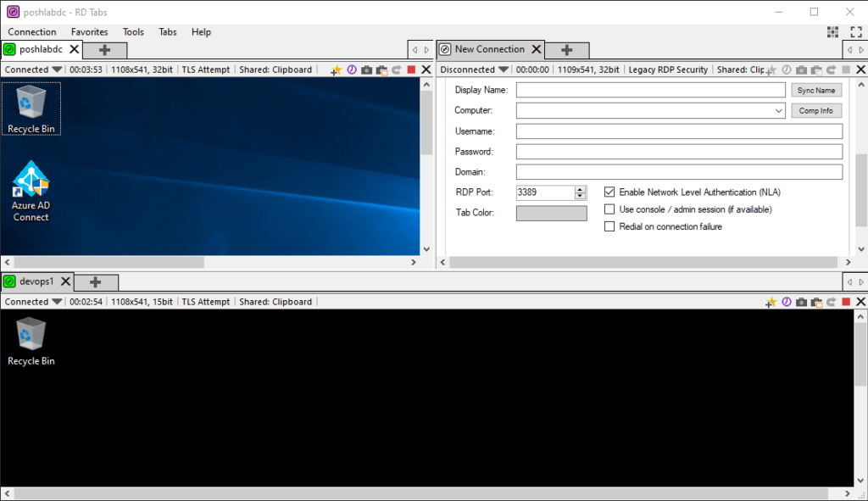
Task: Open the Tools menu
Action: [x=133, y=32]
